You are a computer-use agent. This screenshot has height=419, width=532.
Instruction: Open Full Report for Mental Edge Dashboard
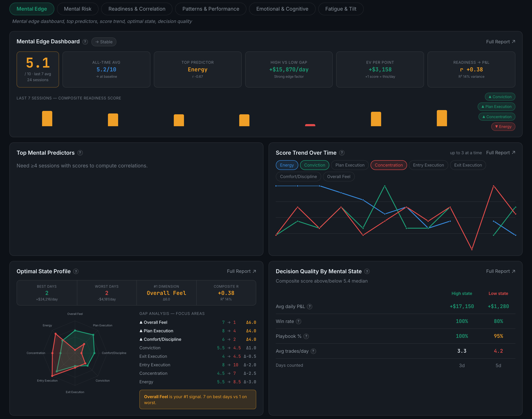click(500, 42)
